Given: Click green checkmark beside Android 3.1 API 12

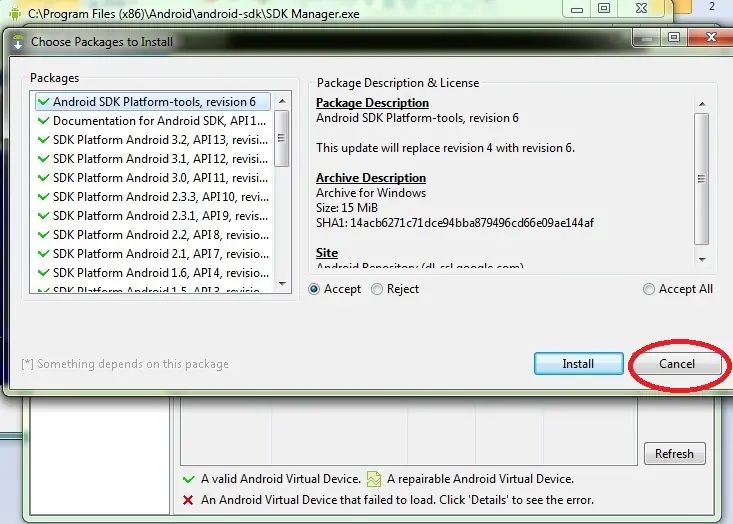Looking at the screenshot, I should [43, 158].
